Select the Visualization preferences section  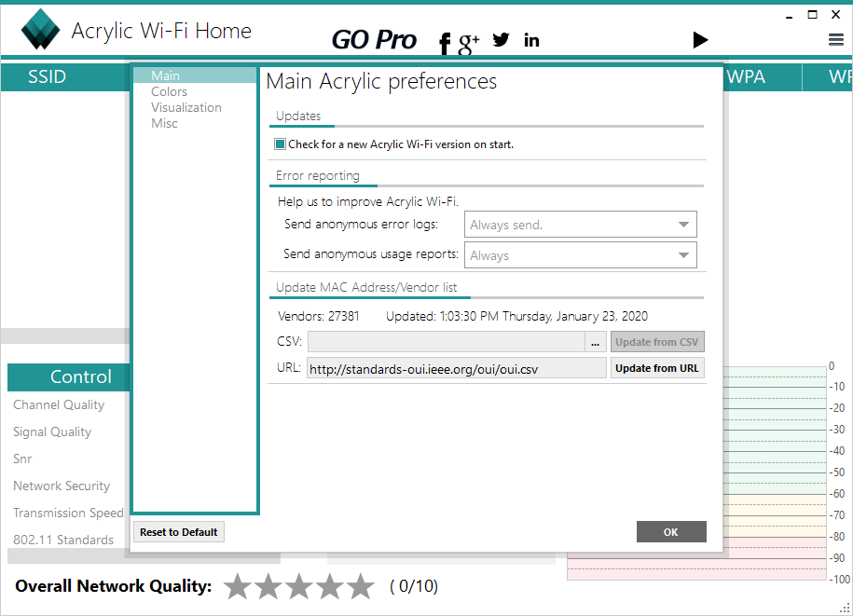click(186, 107)
